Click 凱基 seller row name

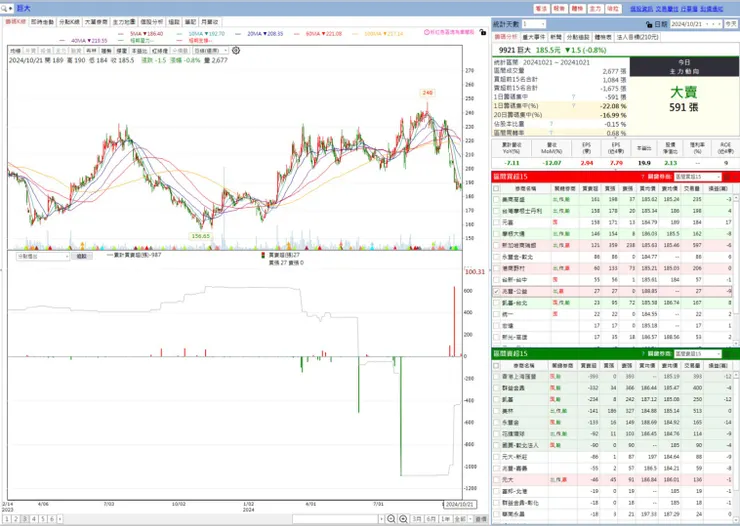click(507, 400)
